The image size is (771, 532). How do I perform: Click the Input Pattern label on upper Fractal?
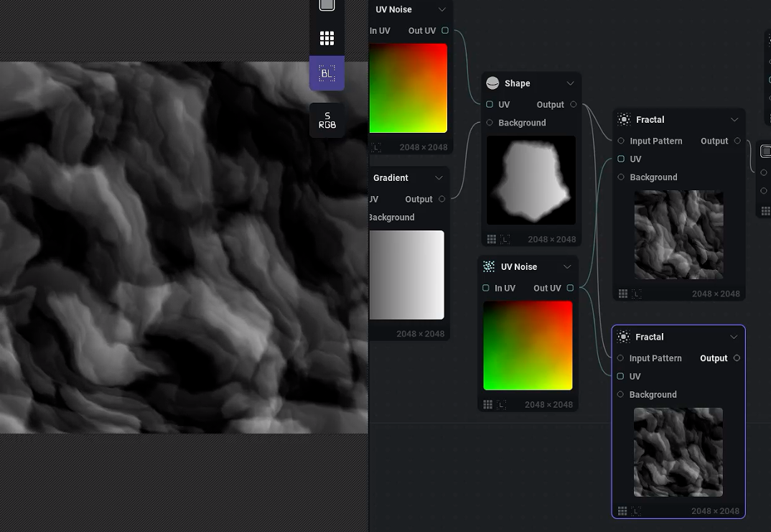[655, 141]
